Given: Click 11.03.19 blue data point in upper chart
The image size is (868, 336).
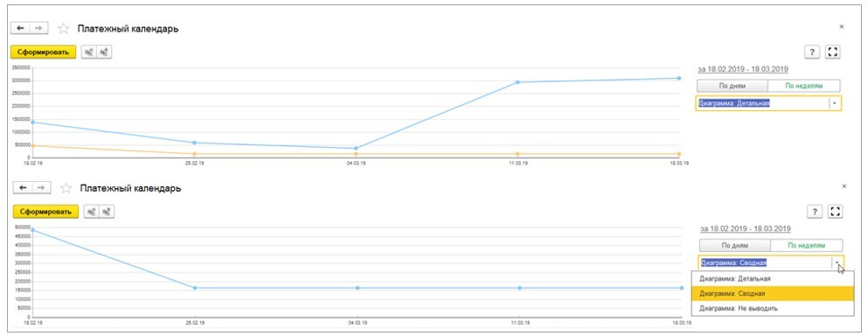Looking at the screenshot, I should pos(517,82).
